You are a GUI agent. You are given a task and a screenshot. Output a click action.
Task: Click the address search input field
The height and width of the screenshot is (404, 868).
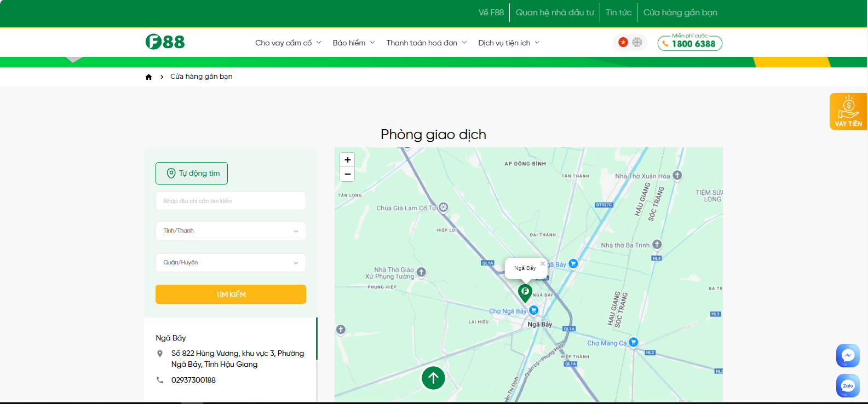pyautogui.click(x=231, y=201)
